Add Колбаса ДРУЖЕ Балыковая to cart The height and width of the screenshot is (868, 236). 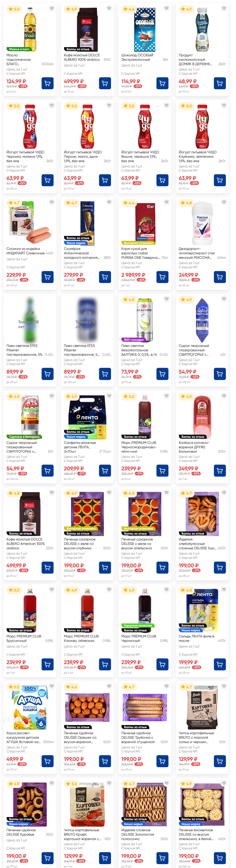click(x=220, y=471)
